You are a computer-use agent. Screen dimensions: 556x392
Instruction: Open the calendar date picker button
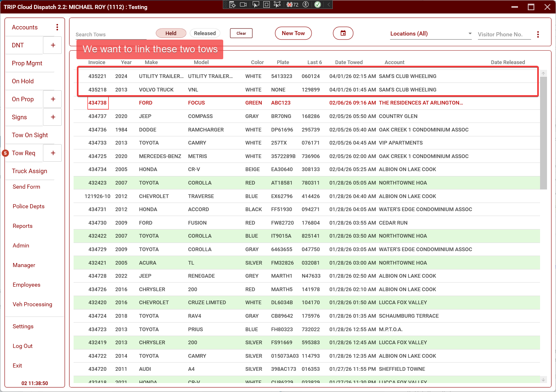pos(343,33)
